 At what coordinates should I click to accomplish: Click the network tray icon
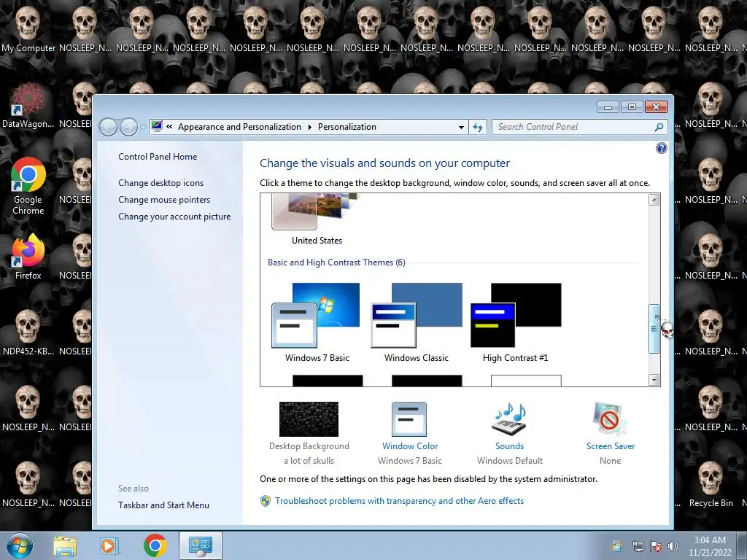tap(638, 546)
